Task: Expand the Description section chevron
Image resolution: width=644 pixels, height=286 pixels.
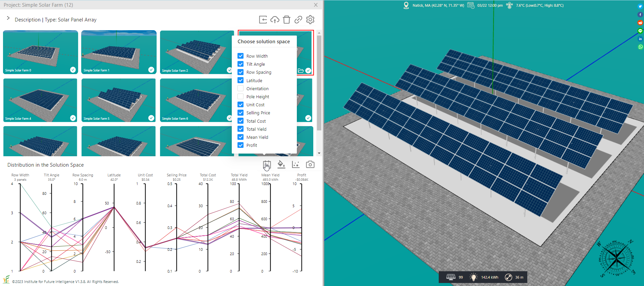Action: [8, 18]
